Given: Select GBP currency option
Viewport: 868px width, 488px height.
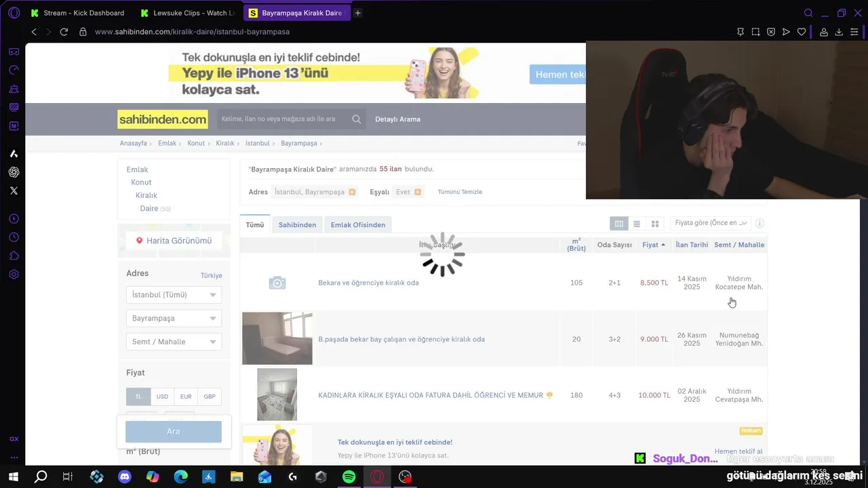Looking at the screenshot, I should point(210,396).
